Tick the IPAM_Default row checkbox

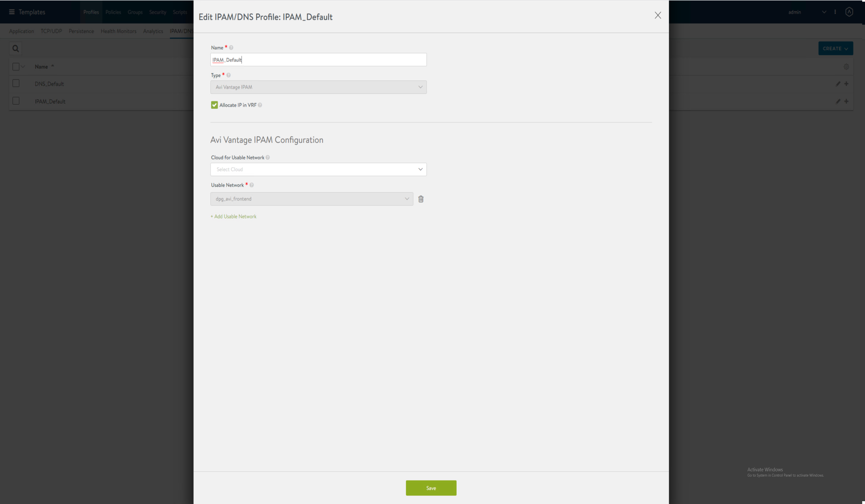point(16,101)
